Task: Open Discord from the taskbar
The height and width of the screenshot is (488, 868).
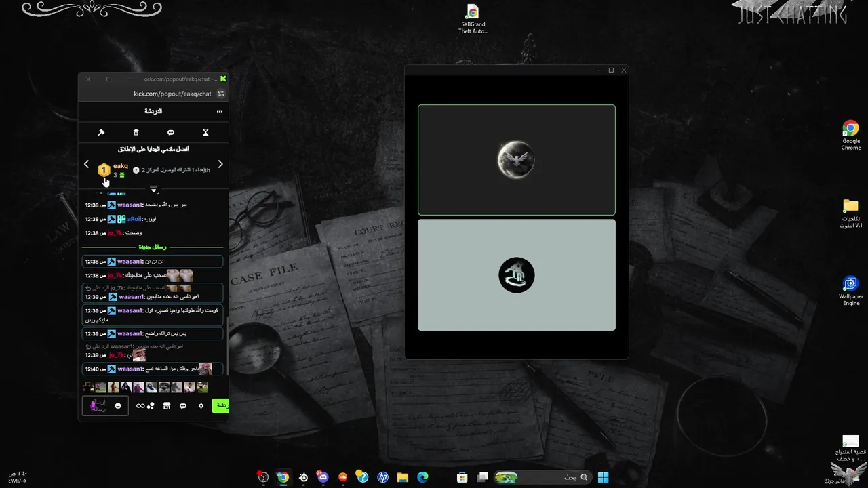Action: (x=323, y=477)
